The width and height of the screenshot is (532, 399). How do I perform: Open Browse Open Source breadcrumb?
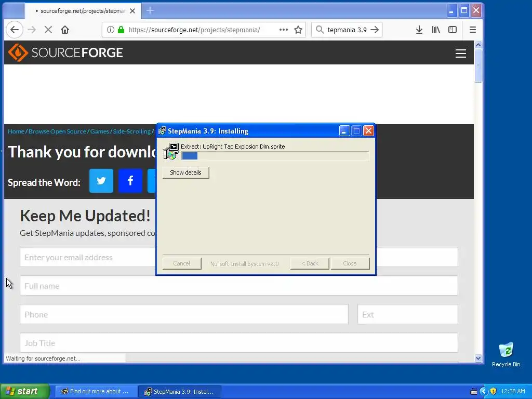click(57, 131)
